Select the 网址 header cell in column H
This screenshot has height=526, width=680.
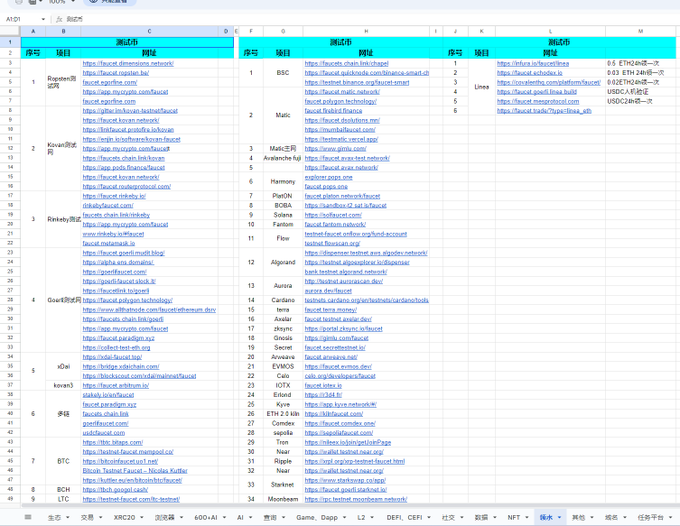(x=366, y=53)
